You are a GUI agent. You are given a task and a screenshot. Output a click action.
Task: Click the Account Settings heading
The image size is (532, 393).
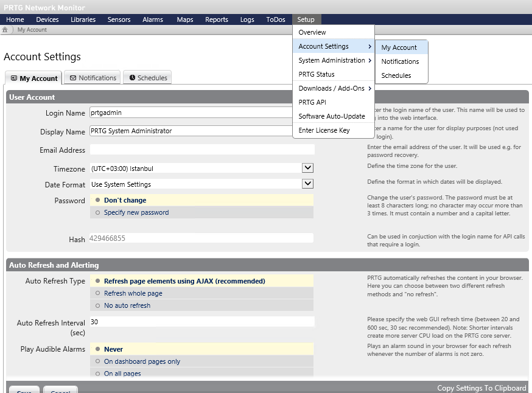[43, 57]
